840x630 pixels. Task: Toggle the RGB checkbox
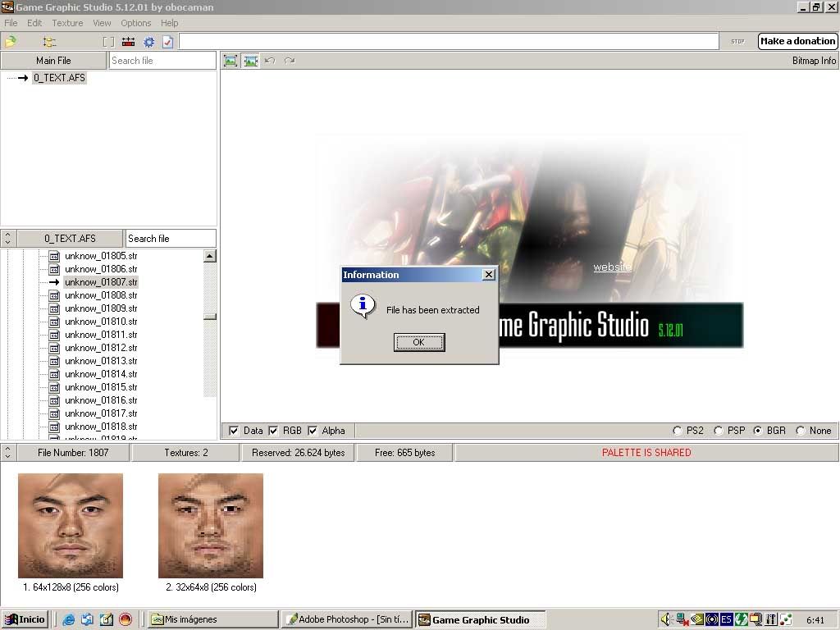273,431
